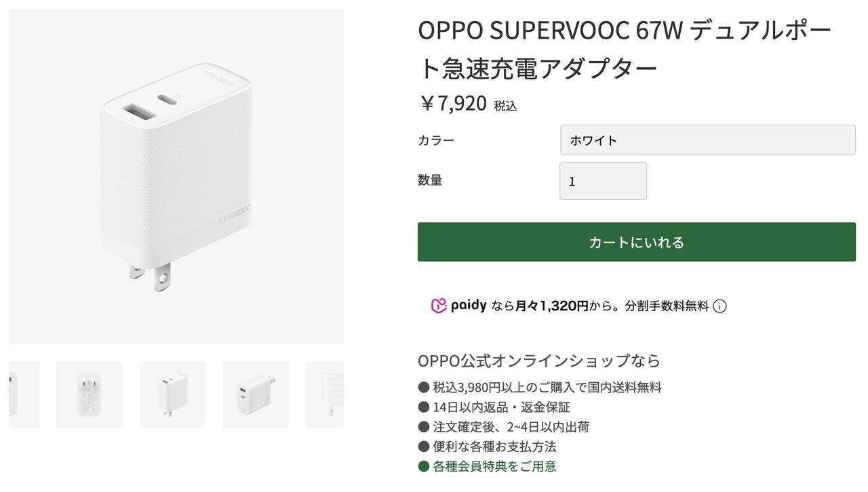Click the 数量 quantity input field
868x492 pixels.
[603, 181]
